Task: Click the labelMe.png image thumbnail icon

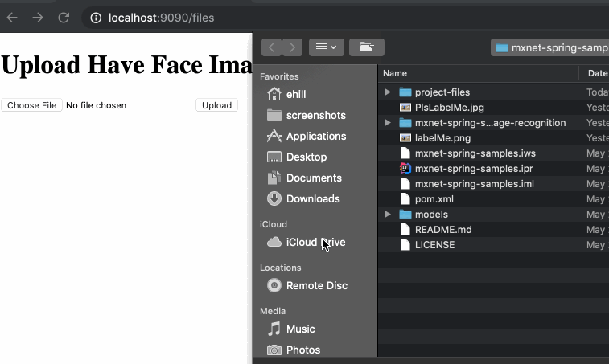Action: click(x=405, y=137)
